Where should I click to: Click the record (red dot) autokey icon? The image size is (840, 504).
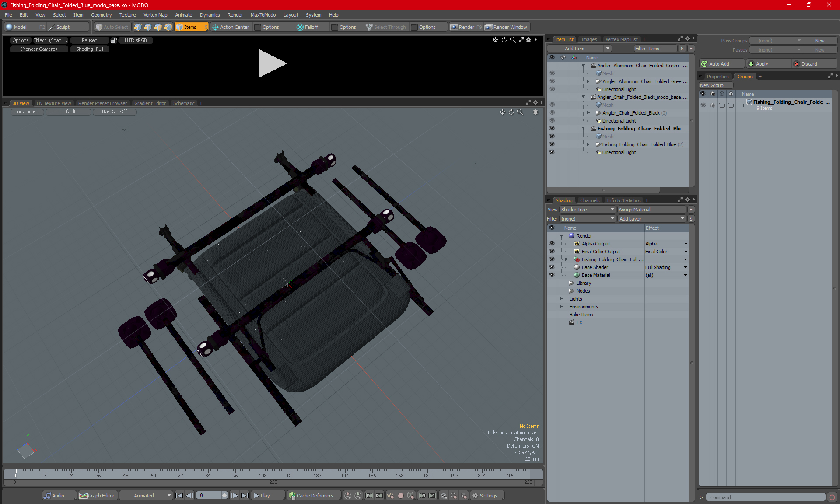coord(400,496)
